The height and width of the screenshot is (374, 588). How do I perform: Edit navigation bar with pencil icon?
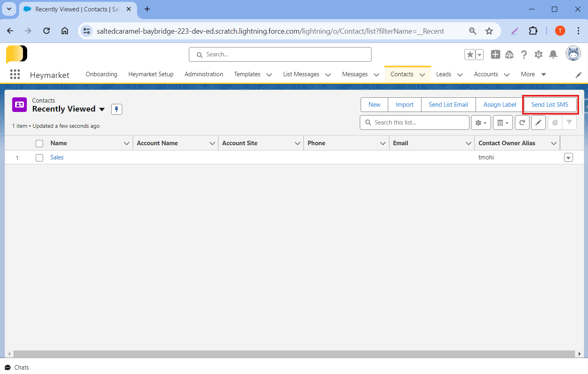click(x=579, y=75)
